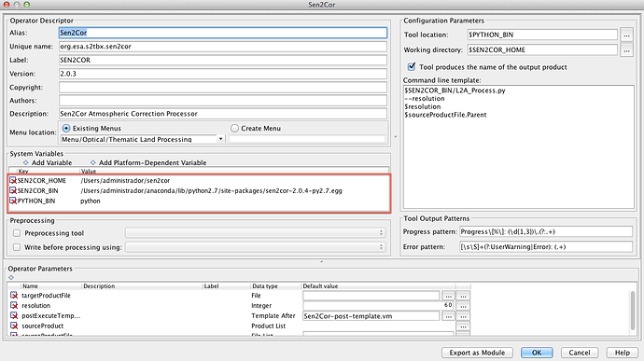
Task: Toggle Tool produces the name of output product
Action: pos(411,66)
